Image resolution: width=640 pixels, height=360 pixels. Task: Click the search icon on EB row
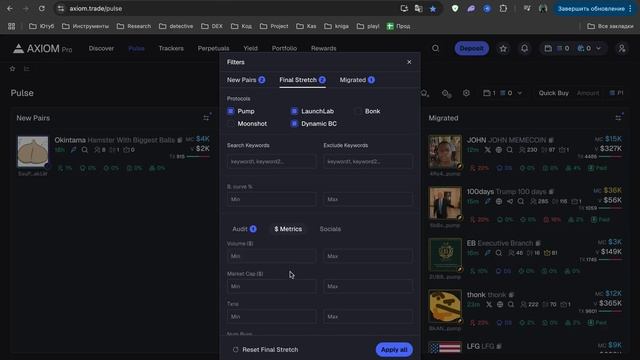pyautogui.click(x=499, y=253)
